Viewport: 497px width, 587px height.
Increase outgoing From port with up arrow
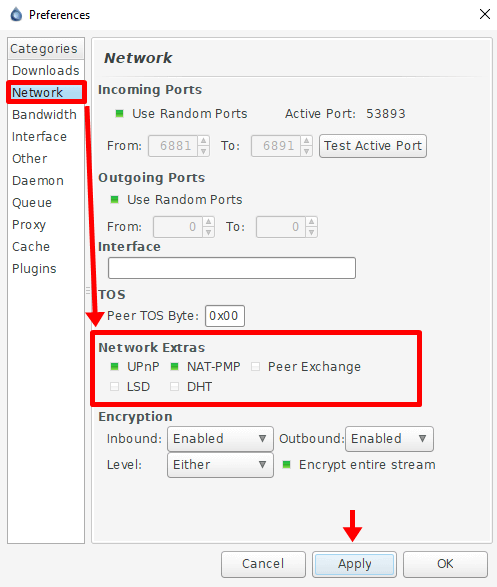pos(208,222)
